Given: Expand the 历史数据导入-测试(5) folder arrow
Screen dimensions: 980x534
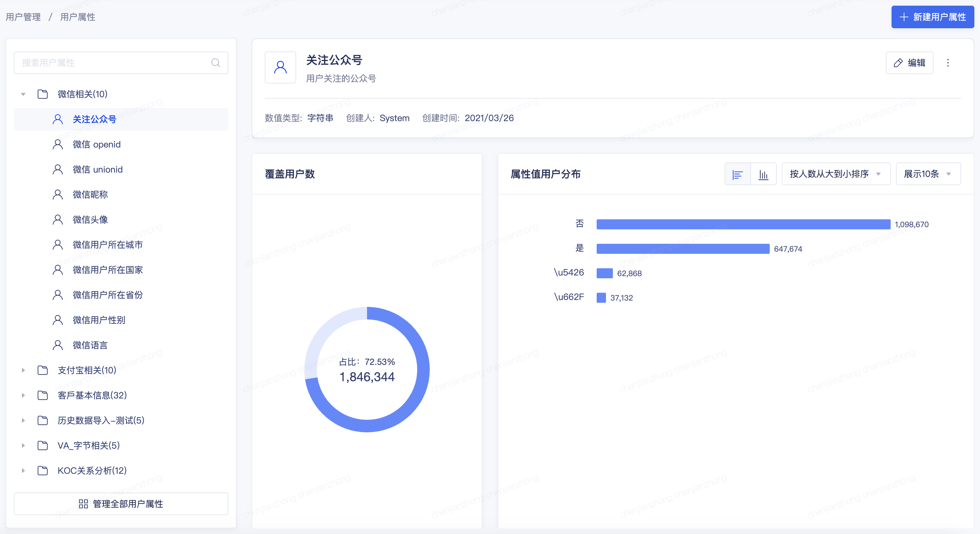Looking at the screenshot, I should pos(23,420).
